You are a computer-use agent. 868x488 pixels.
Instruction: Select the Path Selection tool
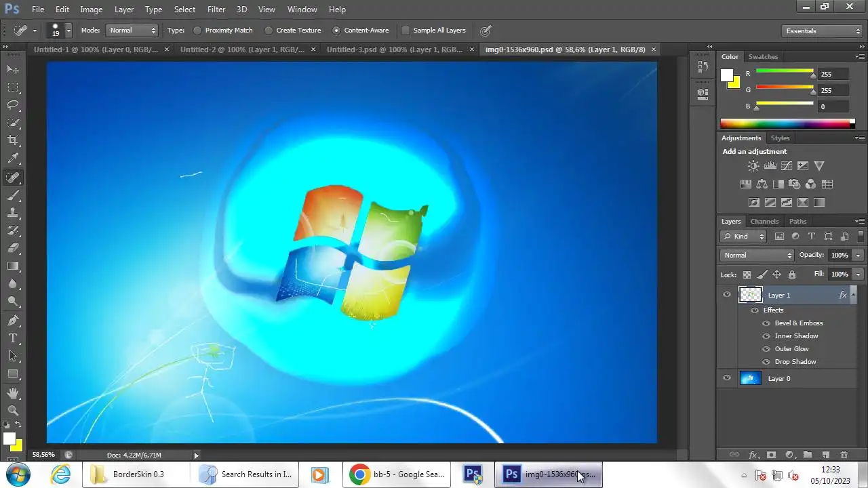(x=13, y=356)
